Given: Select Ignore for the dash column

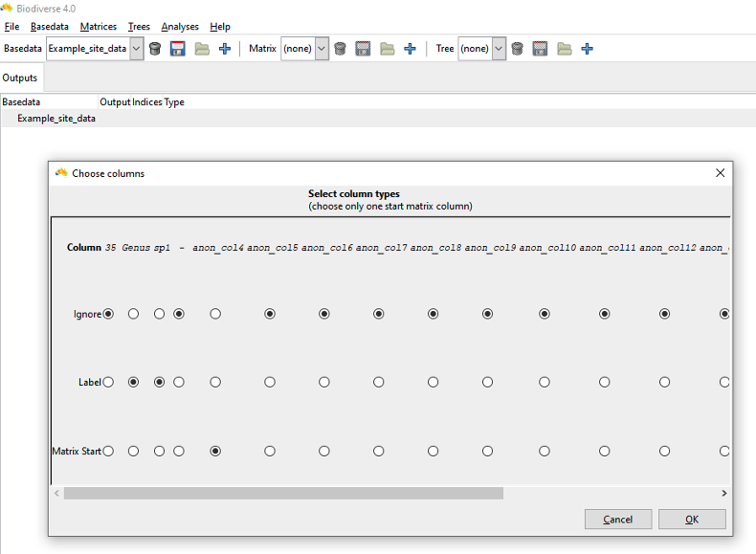Looking at the screenshot, I should click(179, 314).
